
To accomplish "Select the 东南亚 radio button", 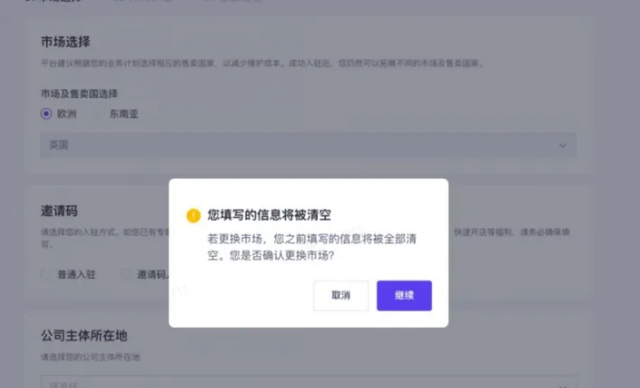I will (98, 114).
